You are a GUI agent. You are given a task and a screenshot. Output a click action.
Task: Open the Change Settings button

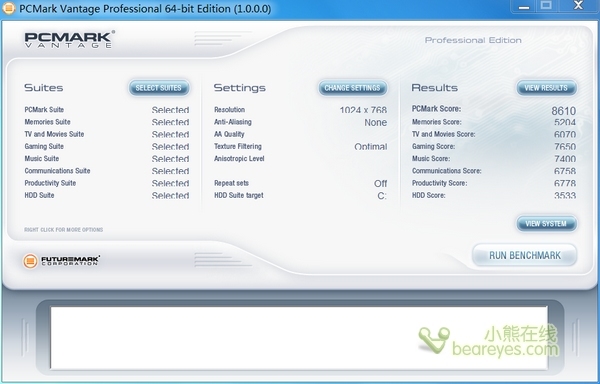[x=352, y=88]
